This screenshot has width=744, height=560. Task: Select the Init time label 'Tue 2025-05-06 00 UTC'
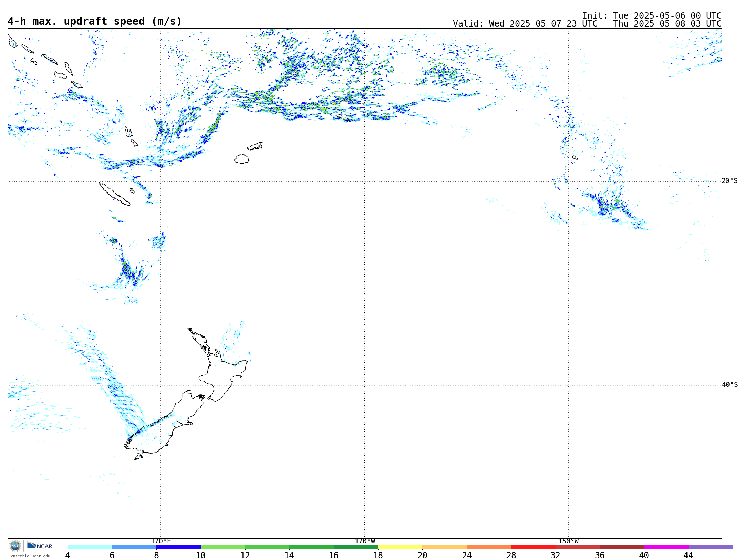[x=667, y=16]
